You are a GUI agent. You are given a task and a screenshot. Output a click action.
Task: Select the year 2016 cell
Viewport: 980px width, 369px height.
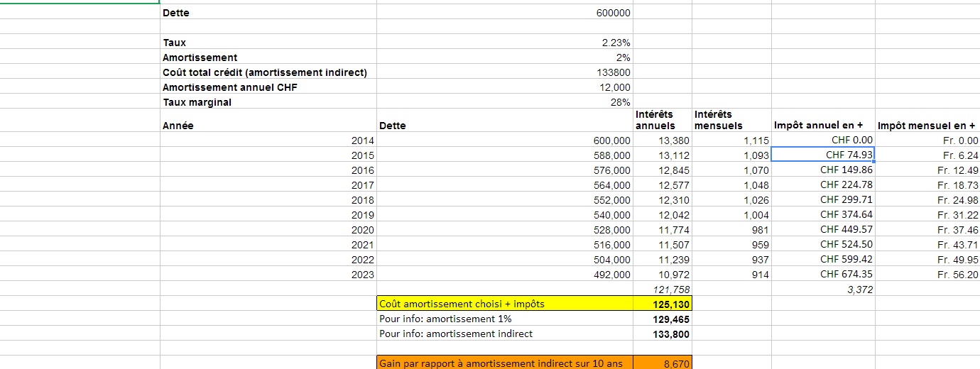pyautogui.click(x=268, y=170)
